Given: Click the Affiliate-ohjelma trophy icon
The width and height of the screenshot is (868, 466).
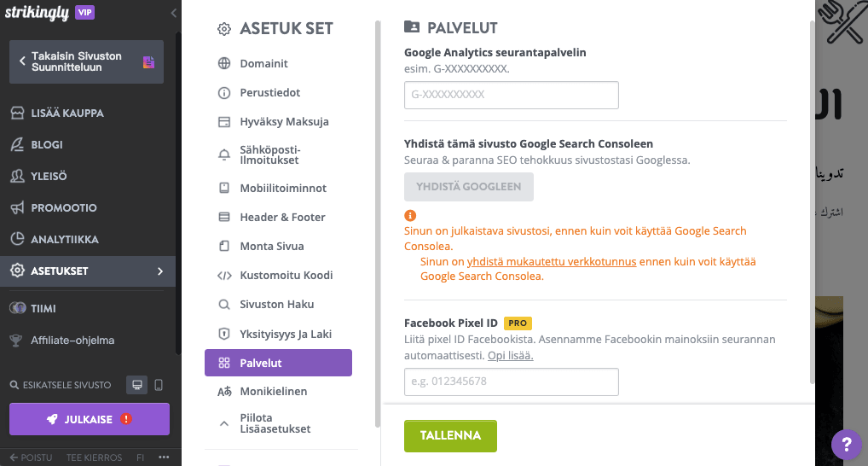Looking at the screenshot, I should (16, 341).
